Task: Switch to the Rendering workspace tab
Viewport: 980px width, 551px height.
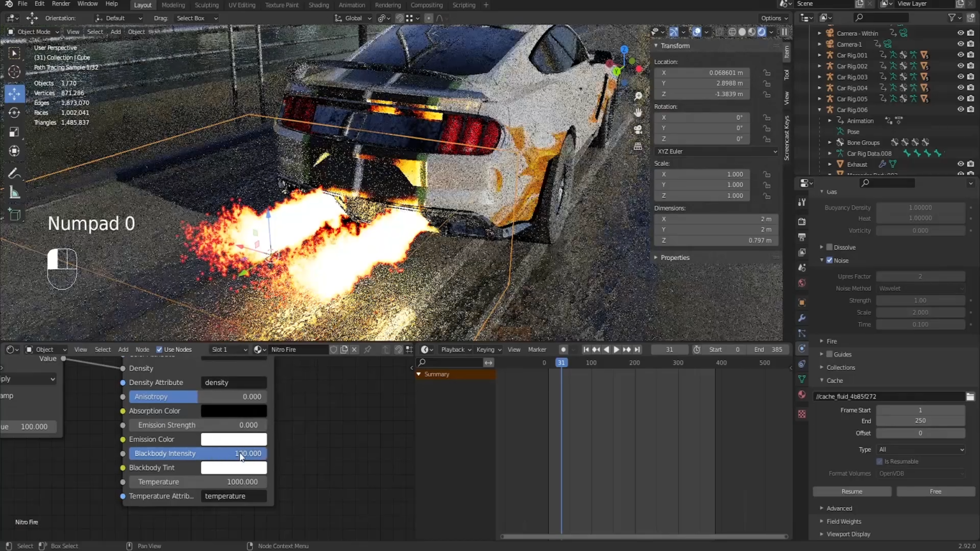Action: (387, 5)
